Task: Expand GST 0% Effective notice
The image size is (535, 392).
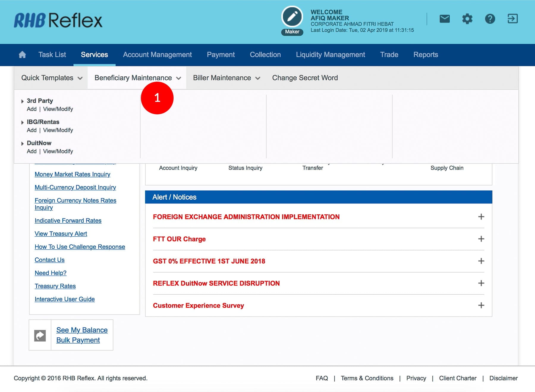Action: tap(481, 261)
